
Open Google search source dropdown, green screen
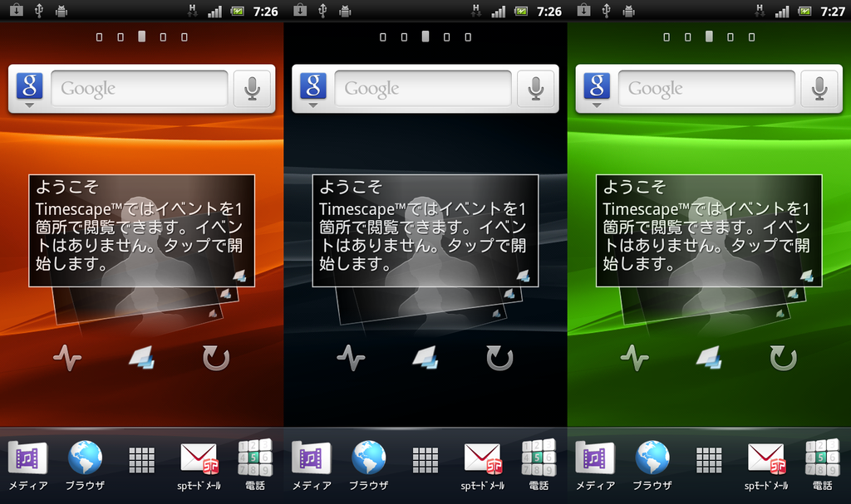pos(598,90)
